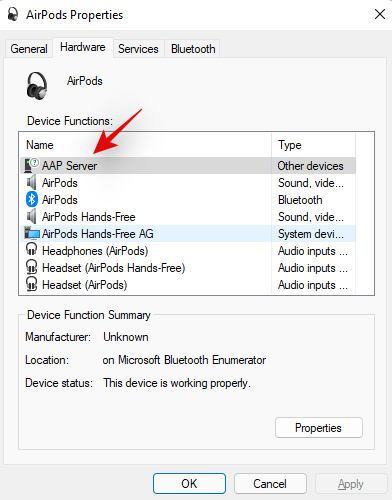Viewport: 392px width, 500px height.
Task: Click 'on Microsoft Bluetooth Enumerator' location text
Action: [184, 360]
